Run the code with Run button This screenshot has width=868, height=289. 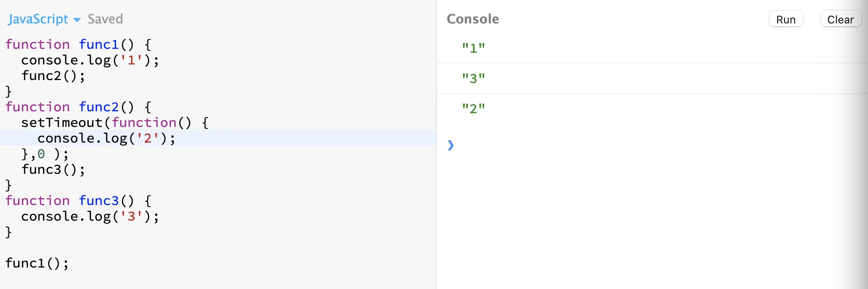[x=785, y=20]
